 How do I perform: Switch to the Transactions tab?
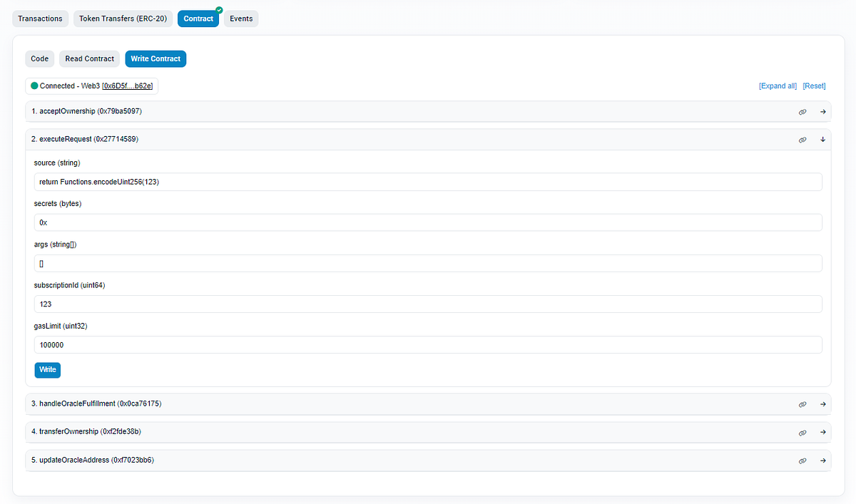(x=40, y=19)
